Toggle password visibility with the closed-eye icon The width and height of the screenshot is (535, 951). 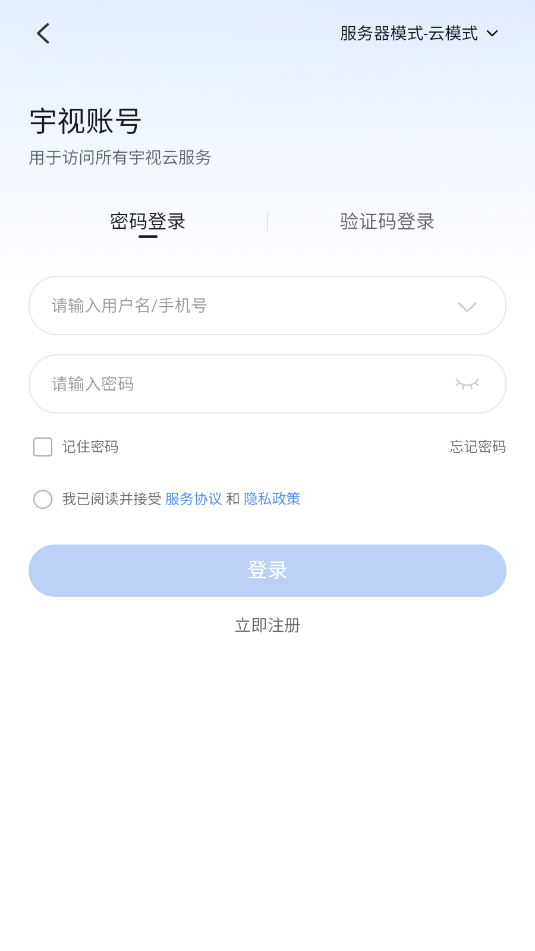[x=467, y=383]
